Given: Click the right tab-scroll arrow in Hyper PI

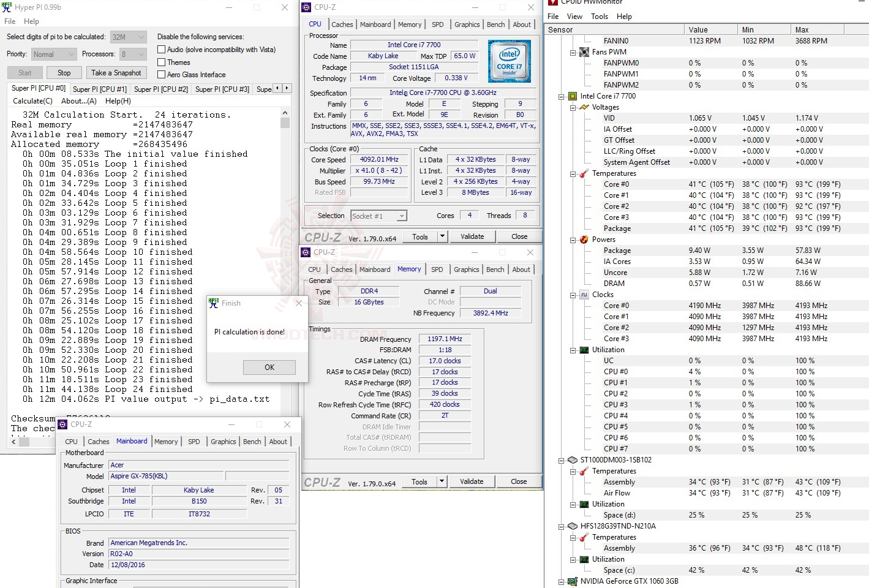Looking at the screenshot, I should (287, 88).
